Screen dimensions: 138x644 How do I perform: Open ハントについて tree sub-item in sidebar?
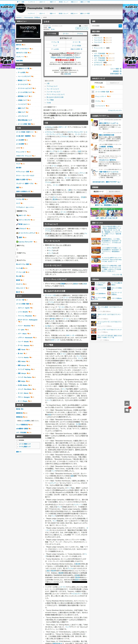tap(22, 104)
